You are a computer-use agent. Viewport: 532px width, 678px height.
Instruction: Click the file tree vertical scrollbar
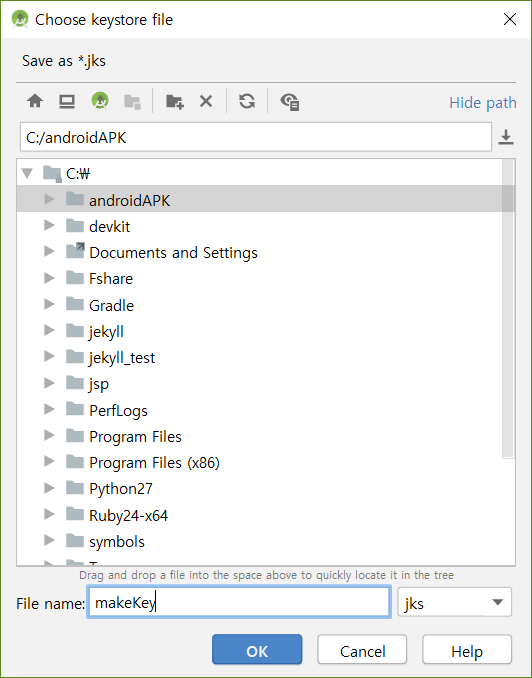pos(508,308)
